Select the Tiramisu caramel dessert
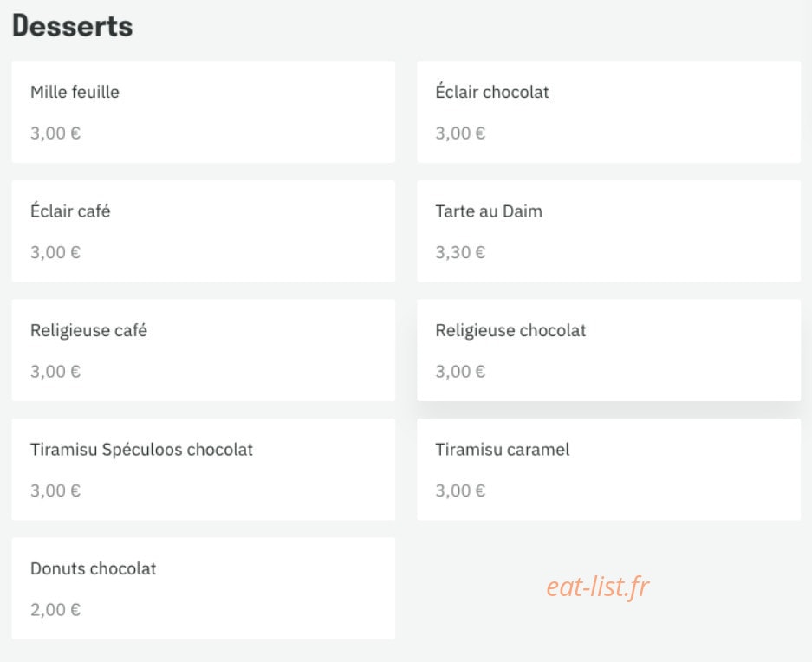The height and width of the screenshot is (662, 812). [608, 470]
